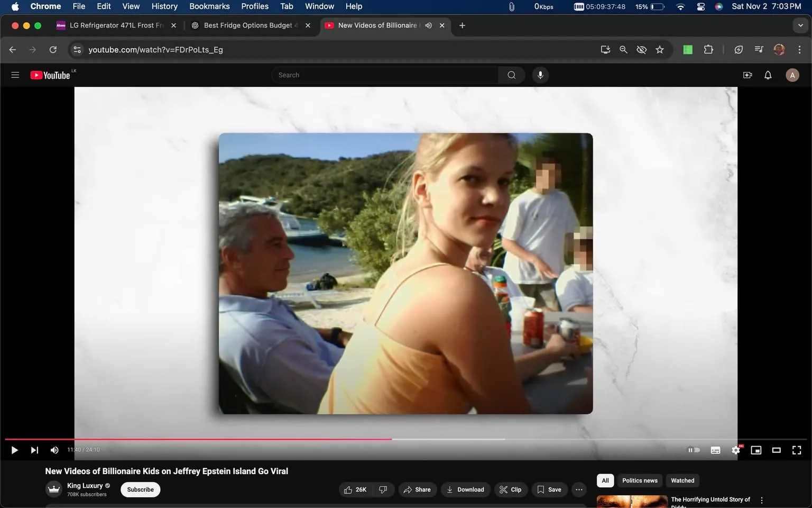Screen dimensions: 812x508
Task: Start a voice search with the microphone icon
Action: 540,75
